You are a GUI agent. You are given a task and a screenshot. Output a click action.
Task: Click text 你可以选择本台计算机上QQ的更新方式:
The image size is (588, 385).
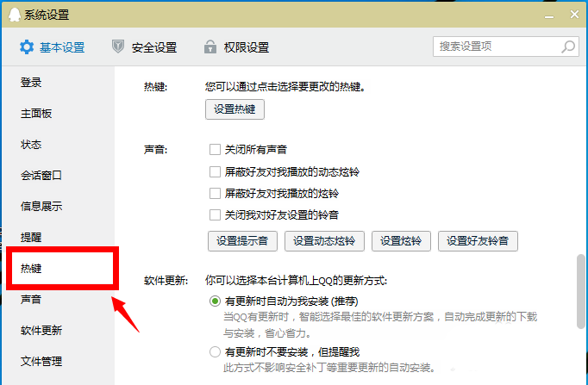pyautogui.click(x=297, y=281)
